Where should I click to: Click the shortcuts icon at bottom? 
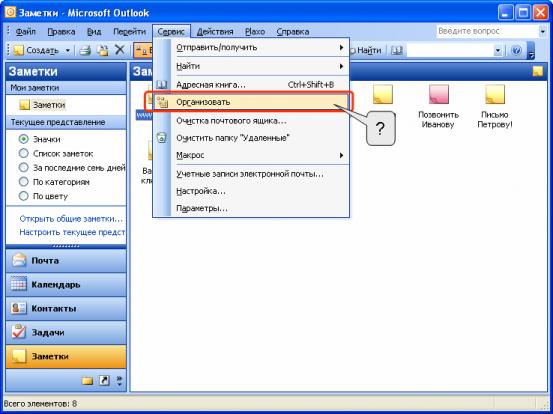click(x=104, y=380)
